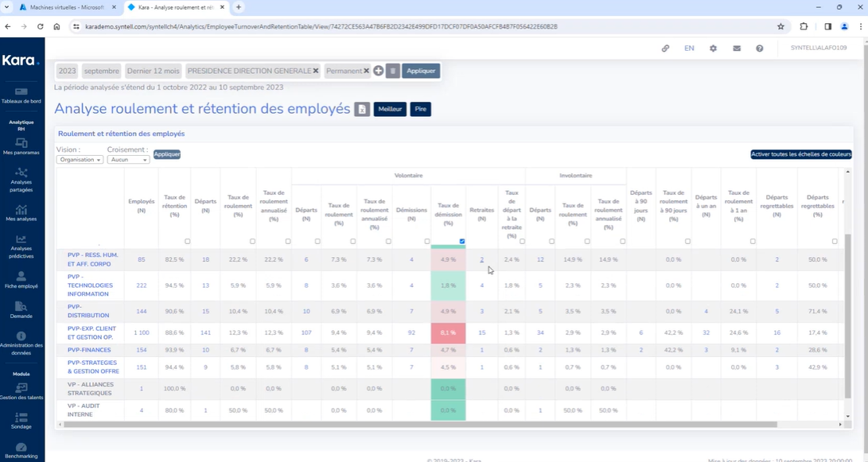
Task: Enable Taux de roulement à 90 jours checkbox
Action: pos(687,241)
